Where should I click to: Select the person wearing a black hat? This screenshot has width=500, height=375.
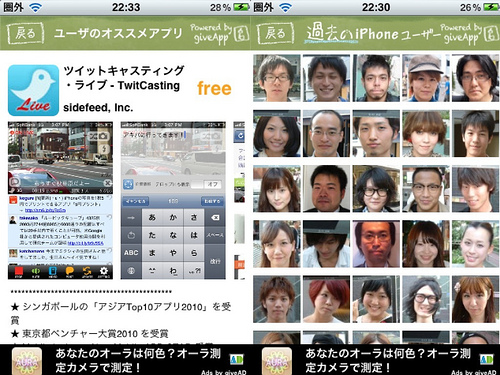(326, 244)
